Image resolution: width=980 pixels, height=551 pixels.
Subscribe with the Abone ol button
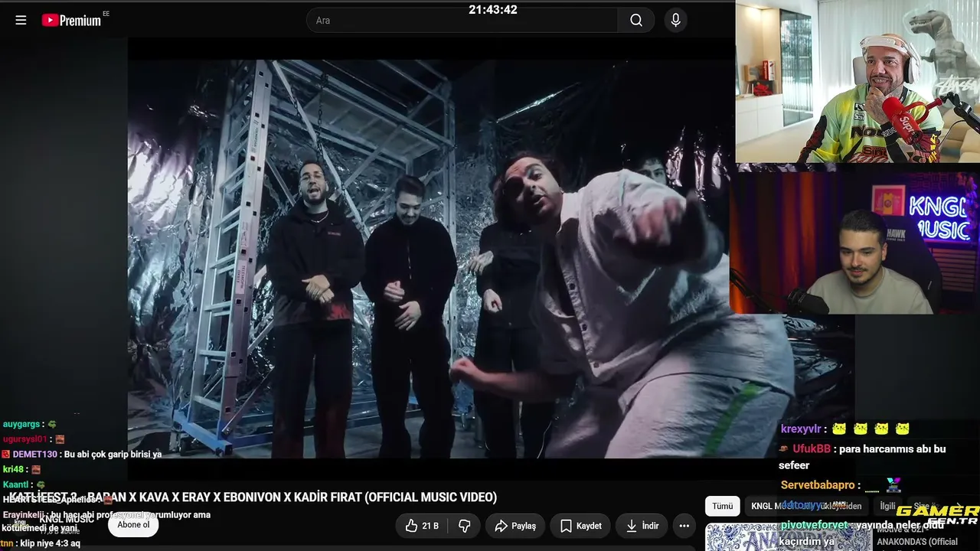(x=133, y=525)
